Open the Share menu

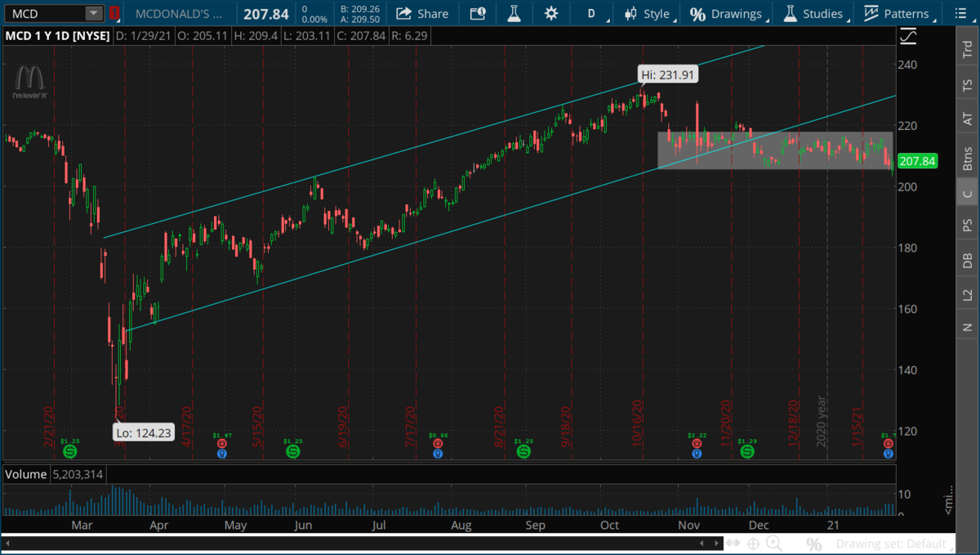pos(422,14)
